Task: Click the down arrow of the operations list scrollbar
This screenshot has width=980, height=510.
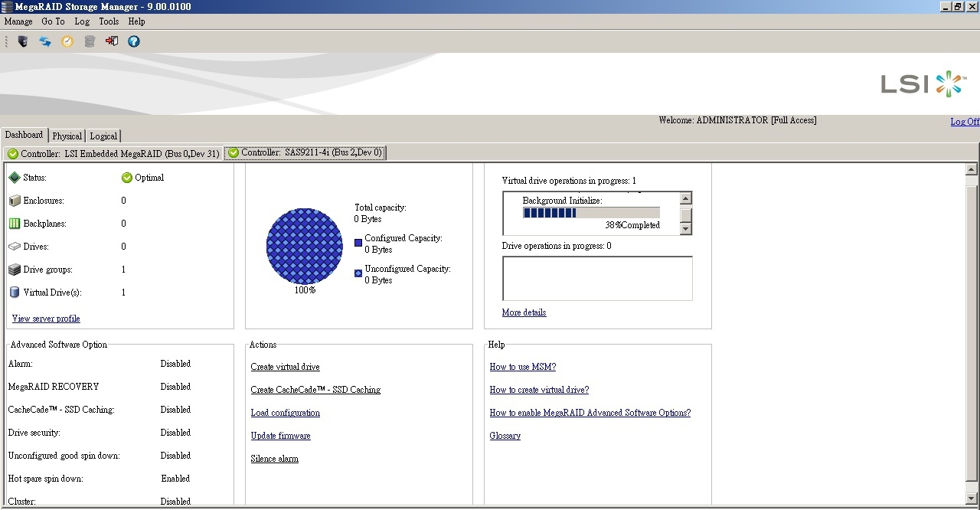Action: tap(686, 228)
